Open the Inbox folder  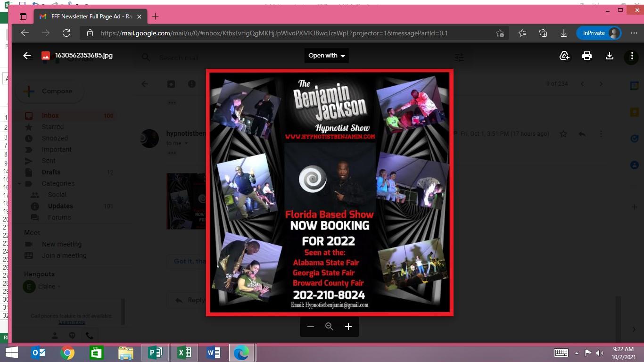pyautogui.click(x=50, y=115)
